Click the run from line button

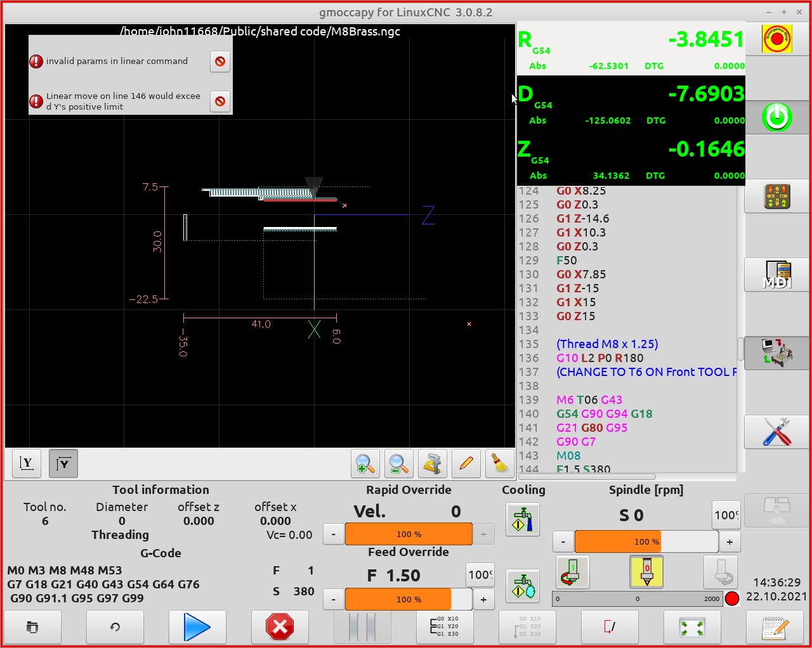527,627
